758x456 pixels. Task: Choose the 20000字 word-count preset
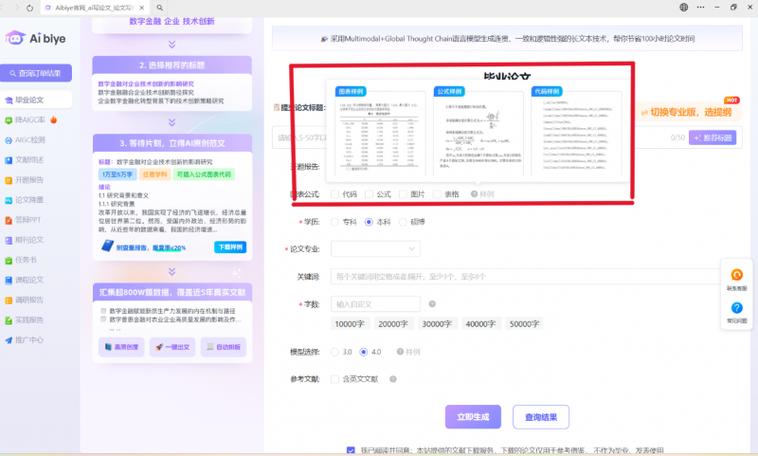[x=393, y=324]
